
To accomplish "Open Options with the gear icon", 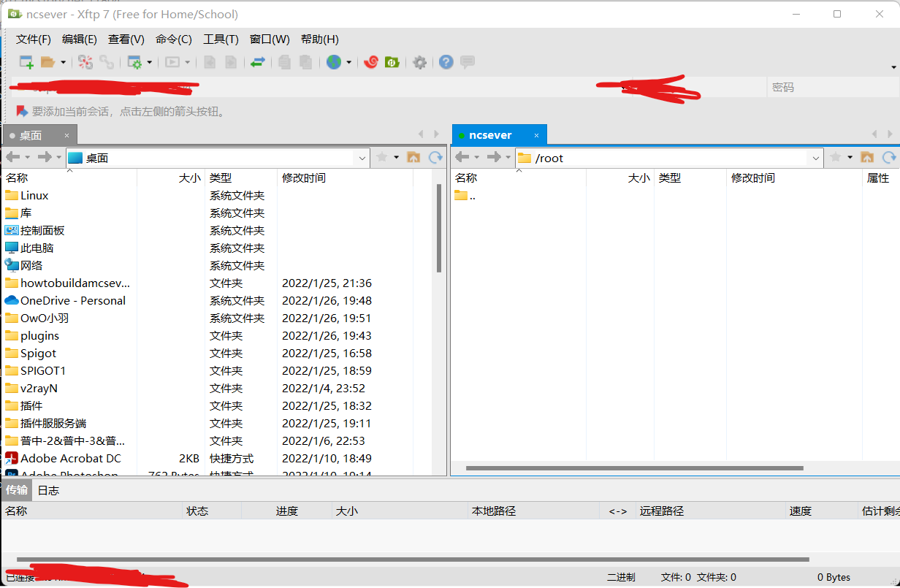I will coord(419,62).
